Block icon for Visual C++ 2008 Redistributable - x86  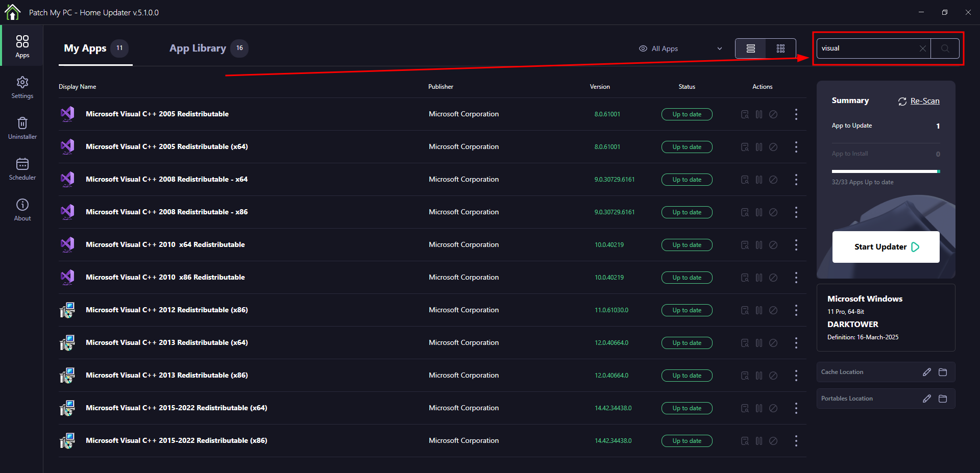point(773,212)
